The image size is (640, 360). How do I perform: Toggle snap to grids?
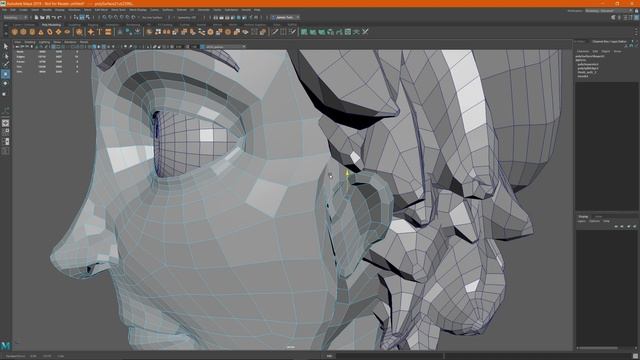104,18
